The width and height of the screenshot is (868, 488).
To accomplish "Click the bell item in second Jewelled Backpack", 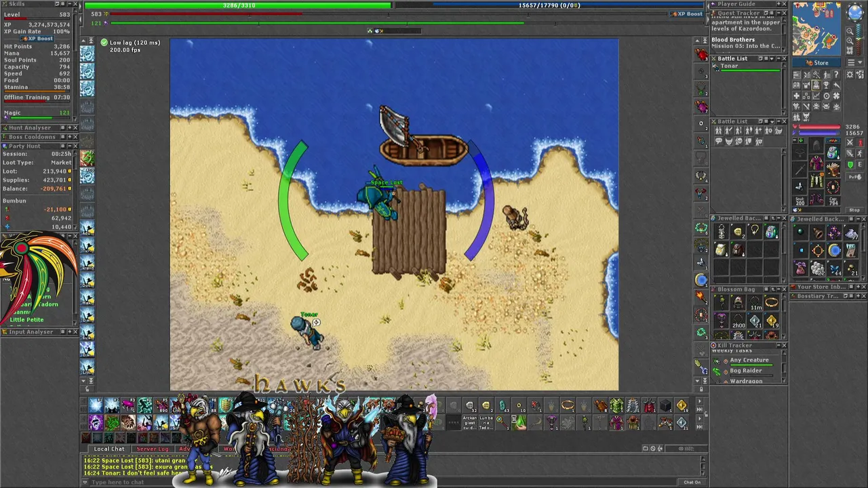I will coord(818,232).
